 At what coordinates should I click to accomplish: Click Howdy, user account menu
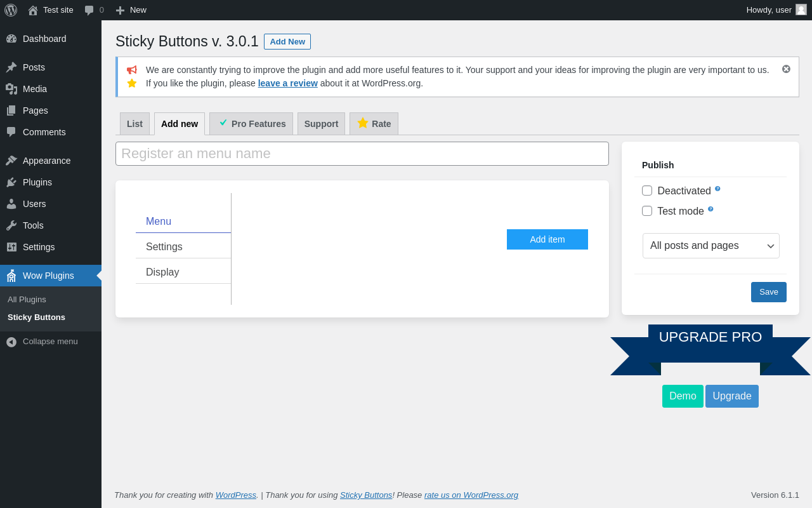(x=776, y=10)
